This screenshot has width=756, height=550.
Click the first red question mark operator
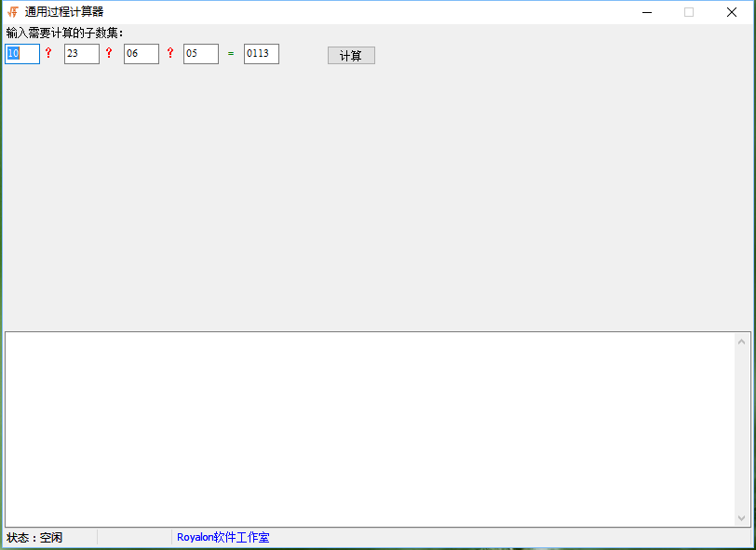(x=48, y=54)
